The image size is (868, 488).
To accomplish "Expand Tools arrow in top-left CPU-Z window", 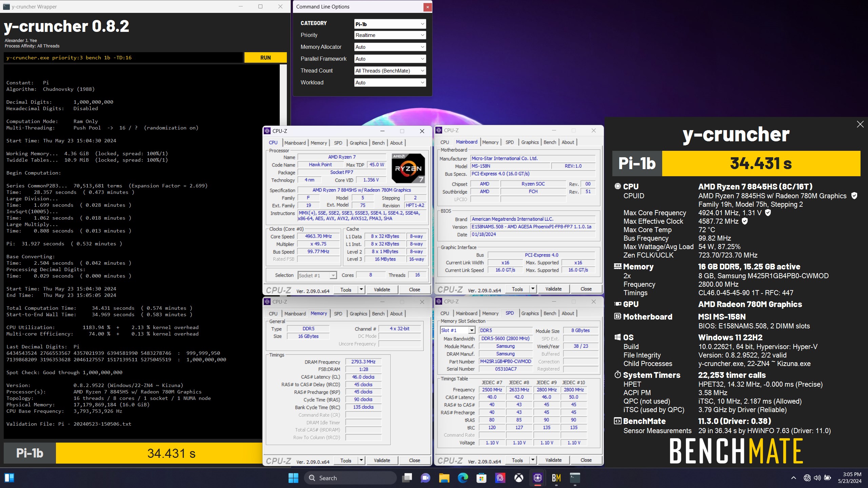I will (361, 290).
